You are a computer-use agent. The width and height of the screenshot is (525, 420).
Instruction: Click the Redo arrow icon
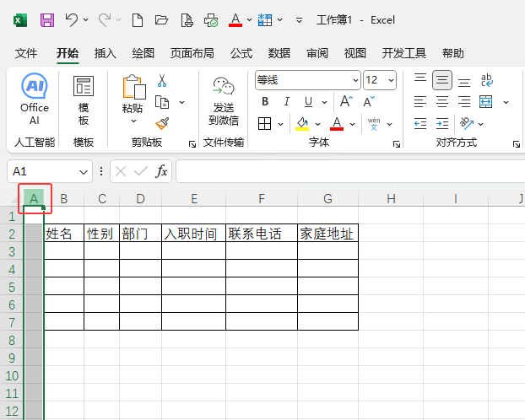coord(105,19)
